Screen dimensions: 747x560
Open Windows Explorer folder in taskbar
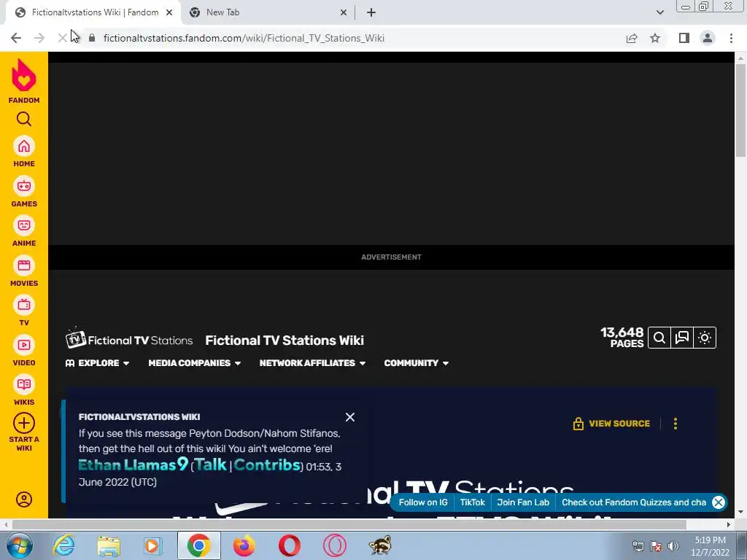[109, 545]
